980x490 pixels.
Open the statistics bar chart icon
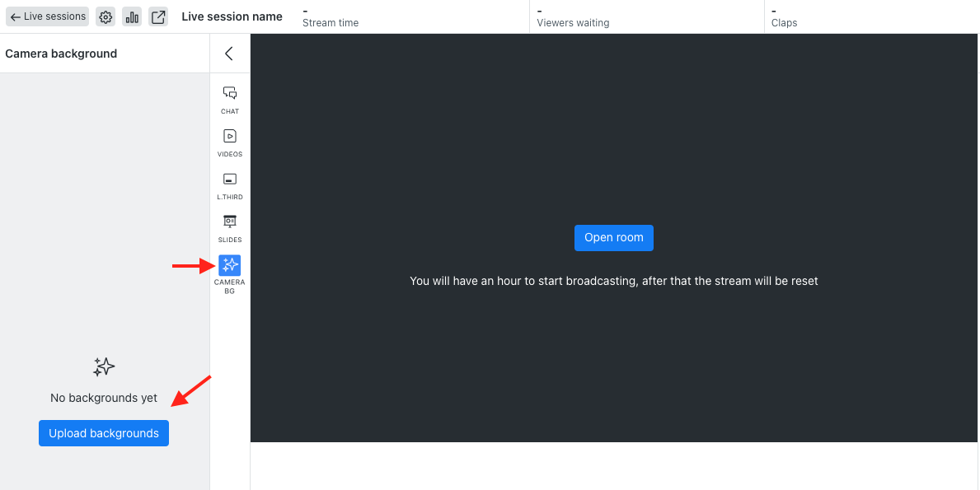[132, 16]
